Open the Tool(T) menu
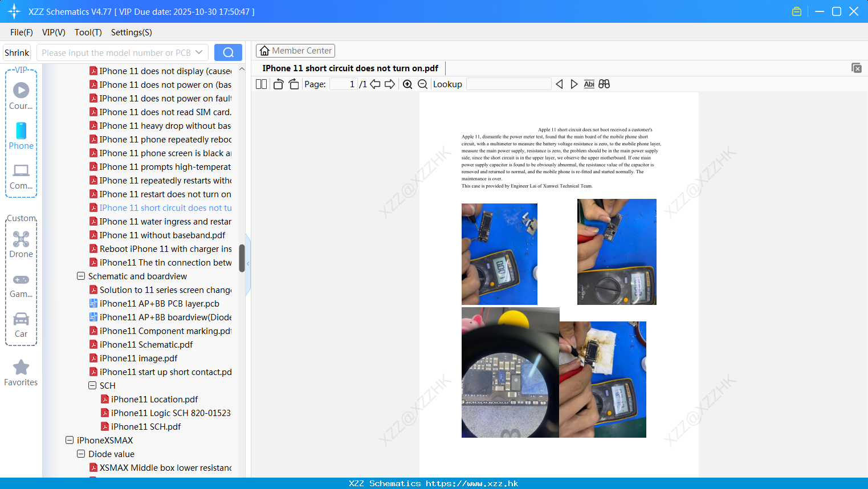 click(88, 32)
